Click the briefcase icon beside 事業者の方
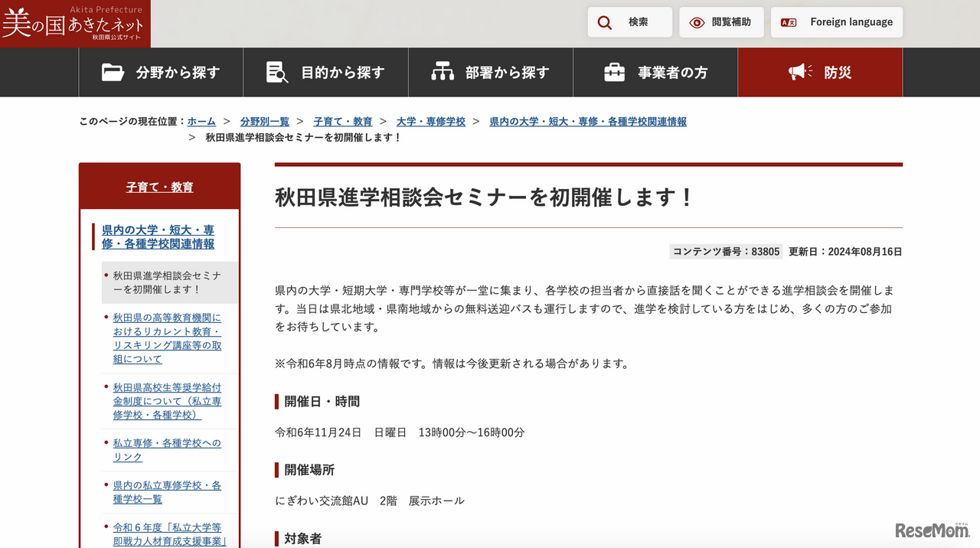Image resolution: width=980 pixels, height=548 pixels. click(x=613, y=71)
